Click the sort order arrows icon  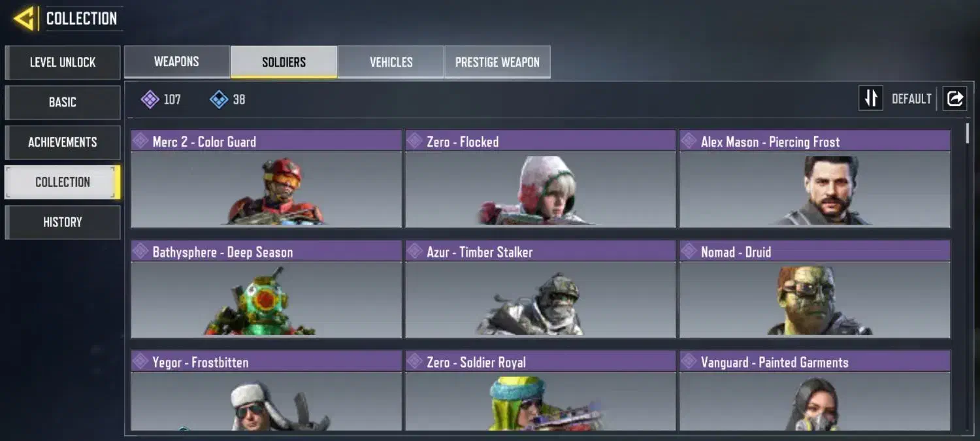tap(871, 99)
